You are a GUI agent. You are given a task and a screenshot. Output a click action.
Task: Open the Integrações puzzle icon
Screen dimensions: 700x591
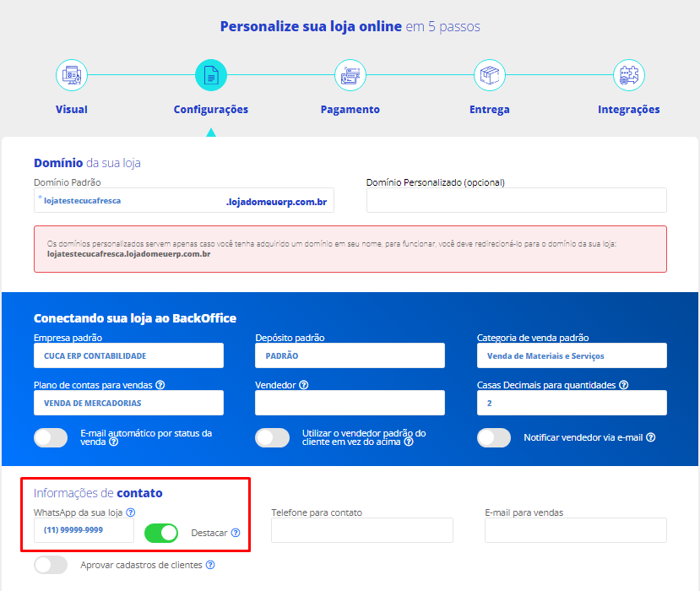(628, 75)
